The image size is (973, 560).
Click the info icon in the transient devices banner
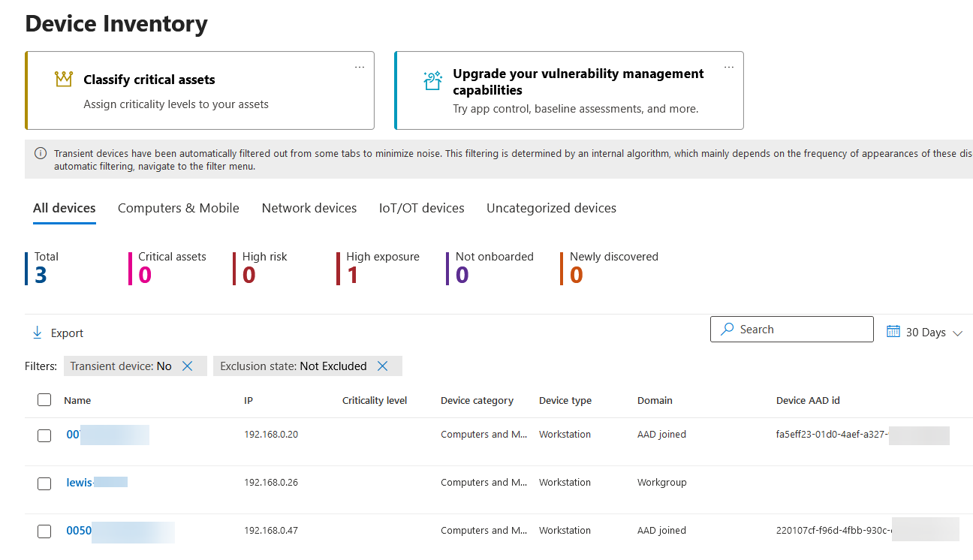tap(39, 153)
